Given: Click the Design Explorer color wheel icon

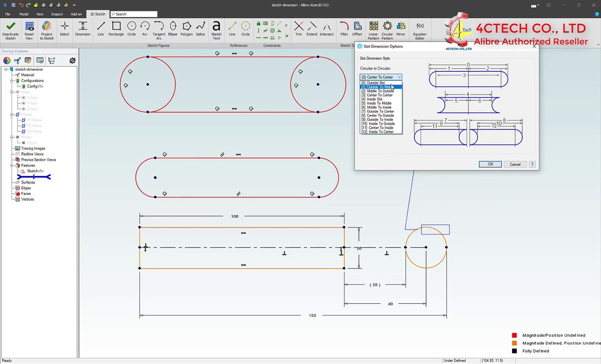Looking at the screenshot, I should 7,61.
